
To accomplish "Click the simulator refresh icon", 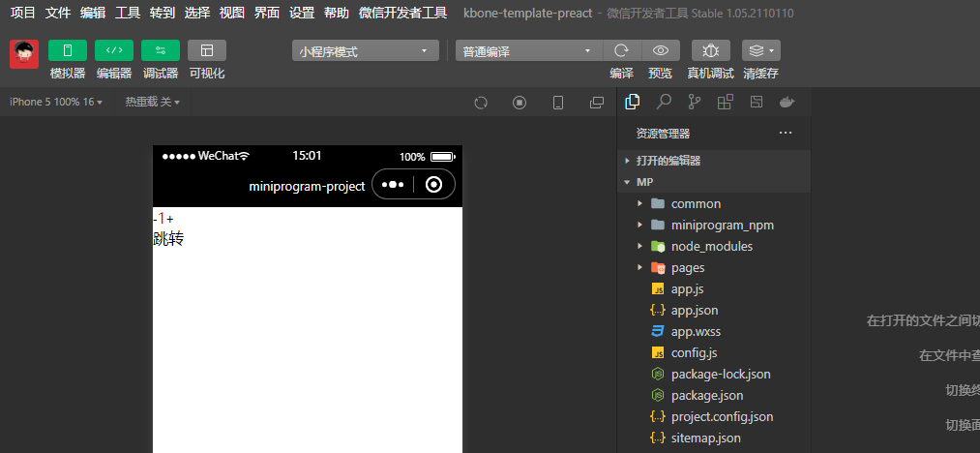I will click(481, 103).
